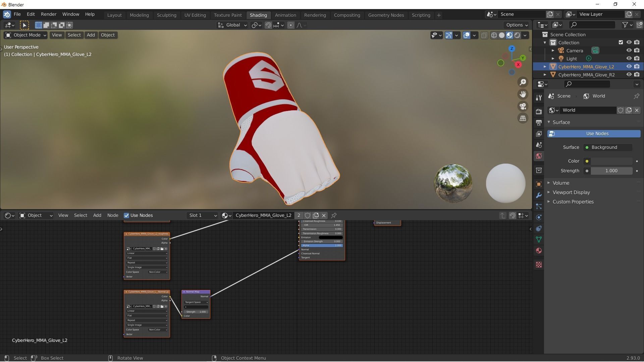The image size is (644, 362).
Task: Expand the Volume panel
Action: click(561, 183)
